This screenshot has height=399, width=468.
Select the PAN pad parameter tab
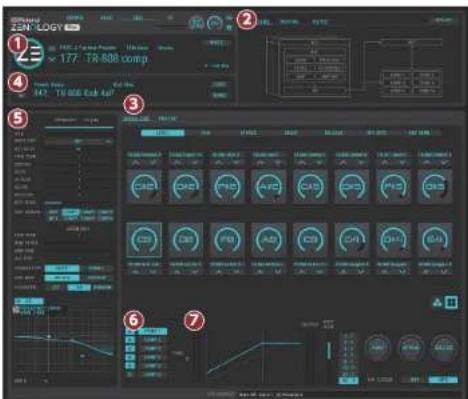pyautogui.click(x=205, y=133)
